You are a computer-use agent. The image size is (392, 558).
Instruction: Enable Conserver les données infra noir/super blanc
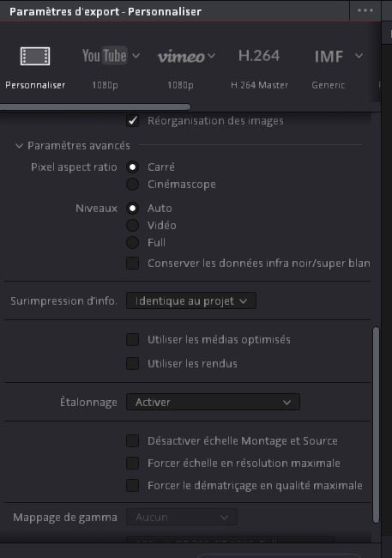tap(132, 264)
